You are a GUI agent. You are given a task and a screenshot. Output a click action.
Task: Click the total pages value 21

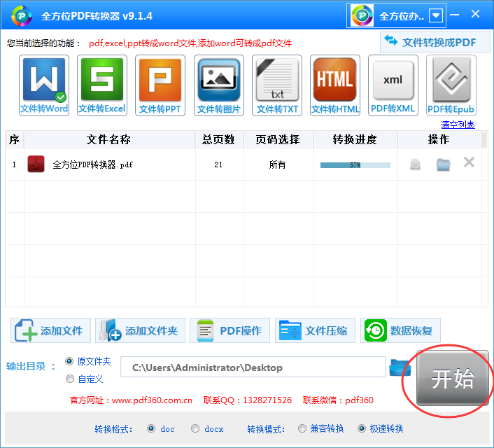point(218,164)
